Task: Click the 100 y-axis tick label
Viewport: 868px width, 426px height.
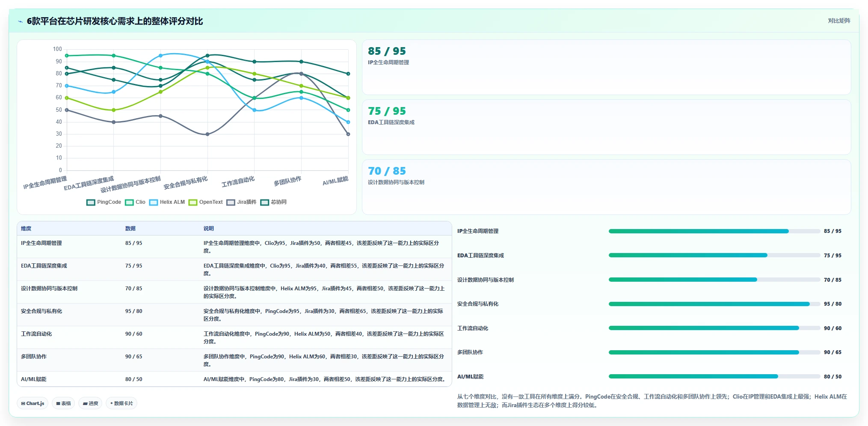Action: [57, 49]
